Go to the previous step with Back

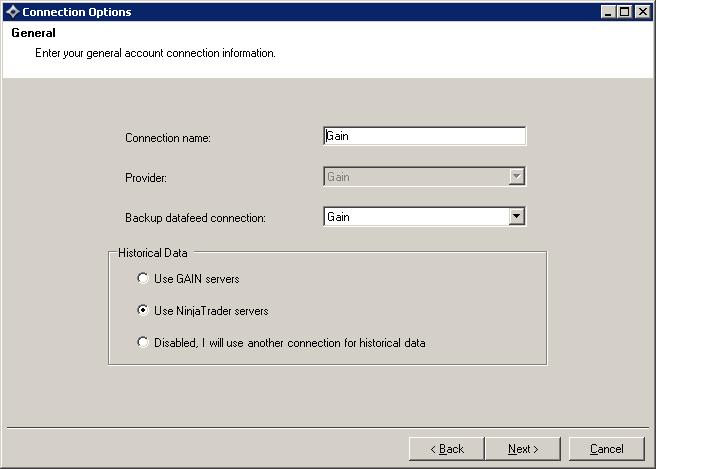click(447, 449)
